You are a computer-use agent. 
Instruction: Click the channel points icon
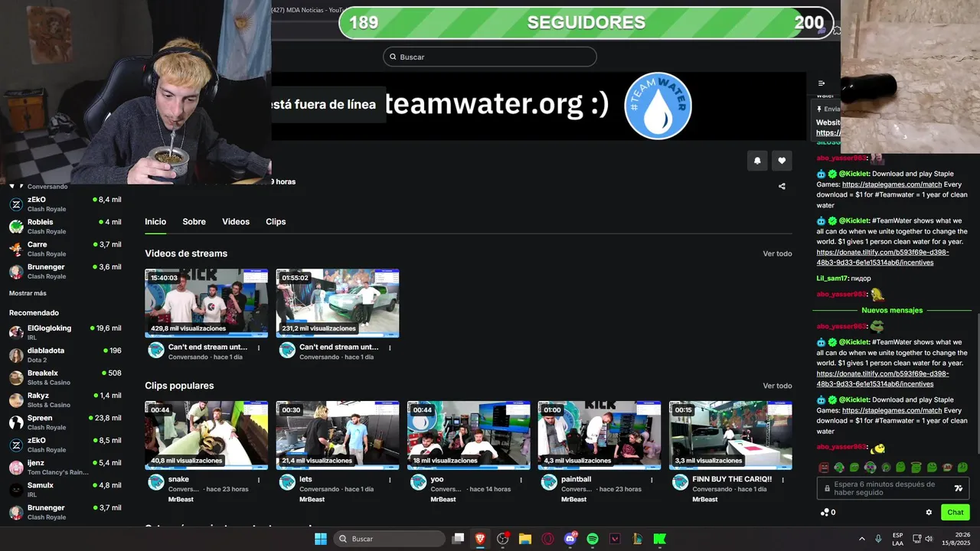[824, 513]
